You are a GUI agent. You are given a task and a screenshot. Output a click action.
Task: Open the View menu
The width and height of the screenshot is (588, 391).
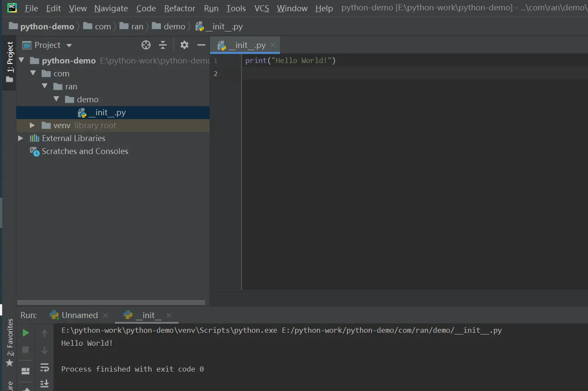(x=78, y=8)
